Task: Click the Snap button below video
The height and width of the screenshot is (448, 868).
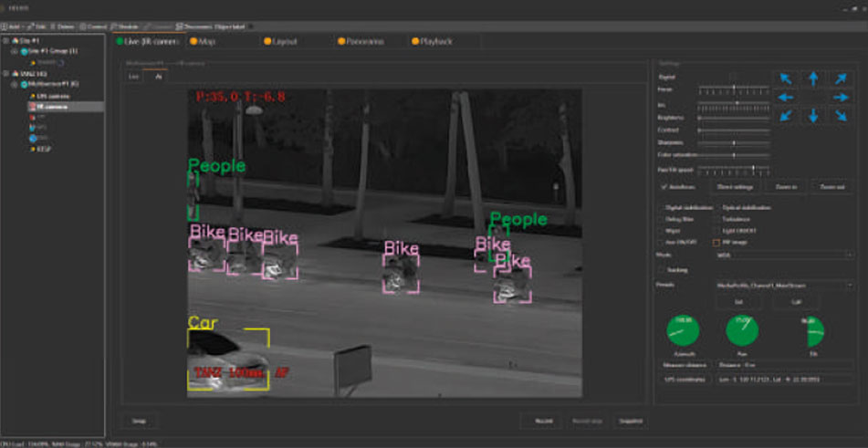Action: [140, 421]
